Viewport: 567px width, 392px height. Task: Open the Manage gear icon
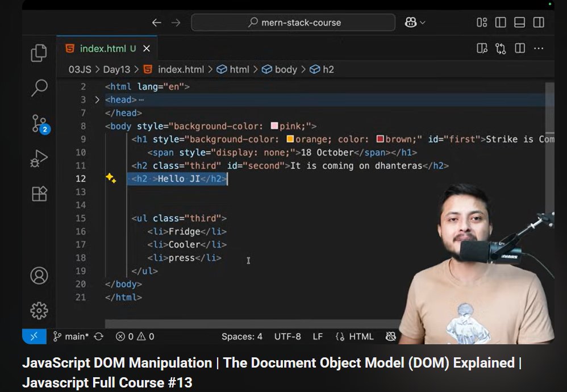coord(39,310)
